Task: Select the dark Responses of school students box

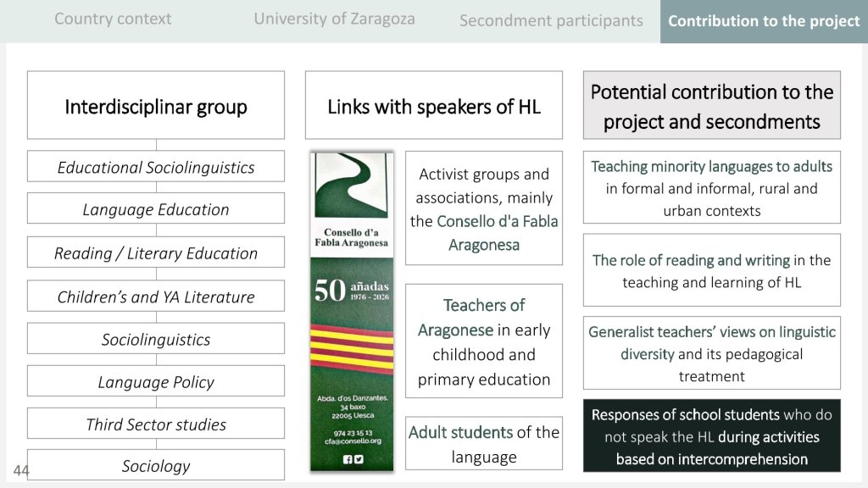Action: click(712, 436)
